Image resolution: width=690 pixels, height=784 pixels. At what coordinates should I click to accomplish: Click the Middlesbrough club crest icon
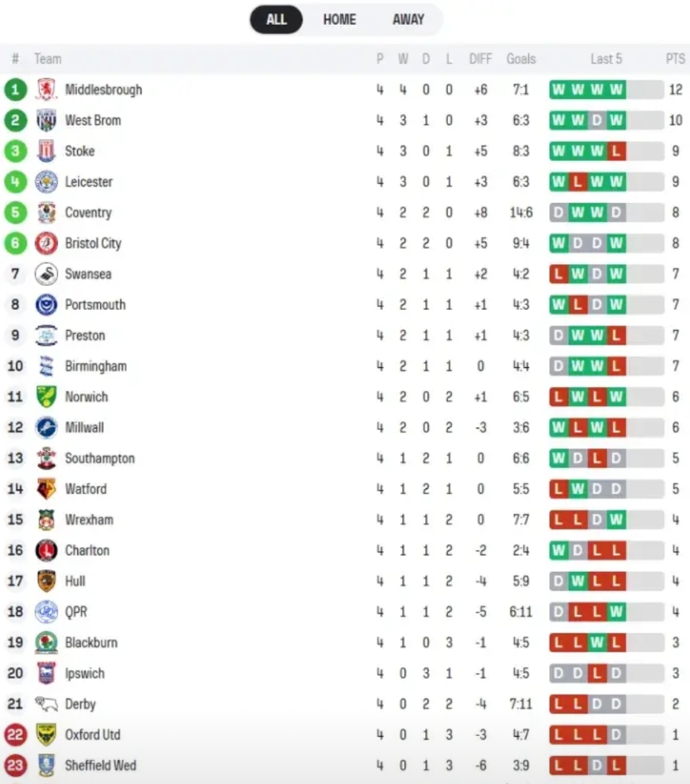(x=46, y=90)
